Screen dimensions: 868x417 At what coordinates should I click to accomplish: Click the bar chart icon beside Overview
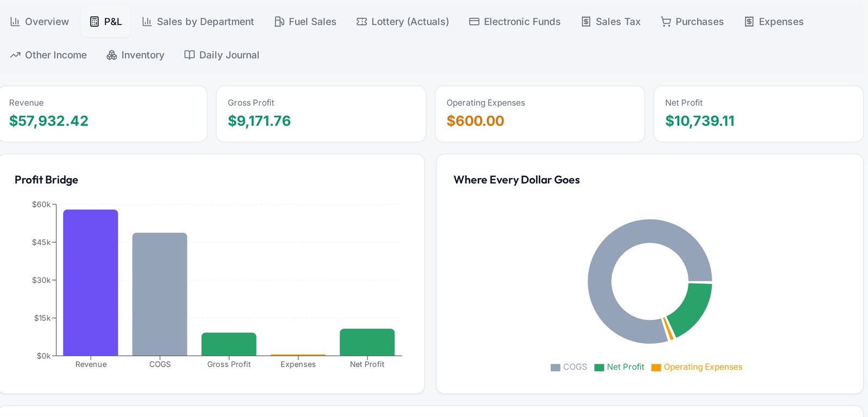point(15,22)
